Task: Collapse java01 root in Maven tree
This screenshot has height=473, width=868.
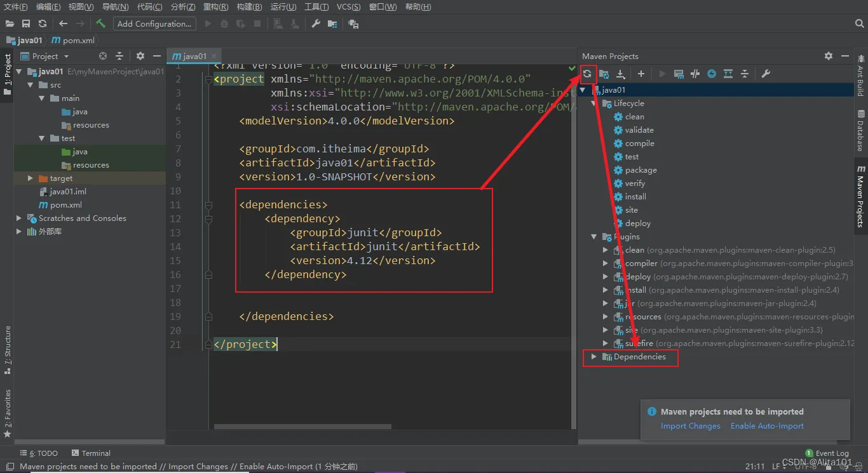Action: coord(583,90)
